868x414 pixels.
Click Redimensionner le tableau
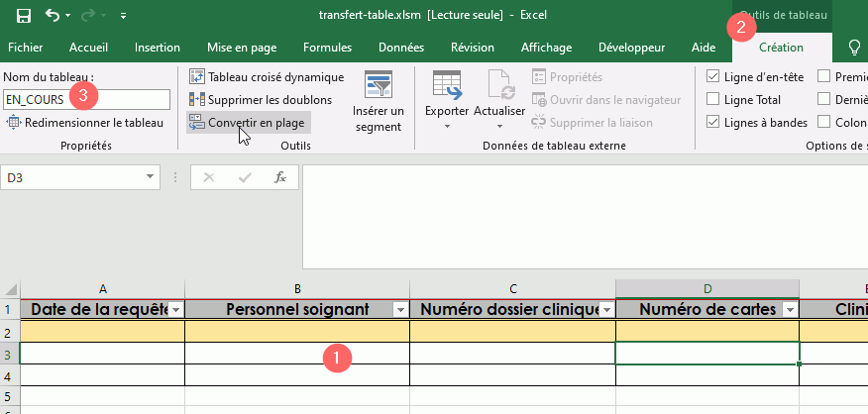pos(85,123)
